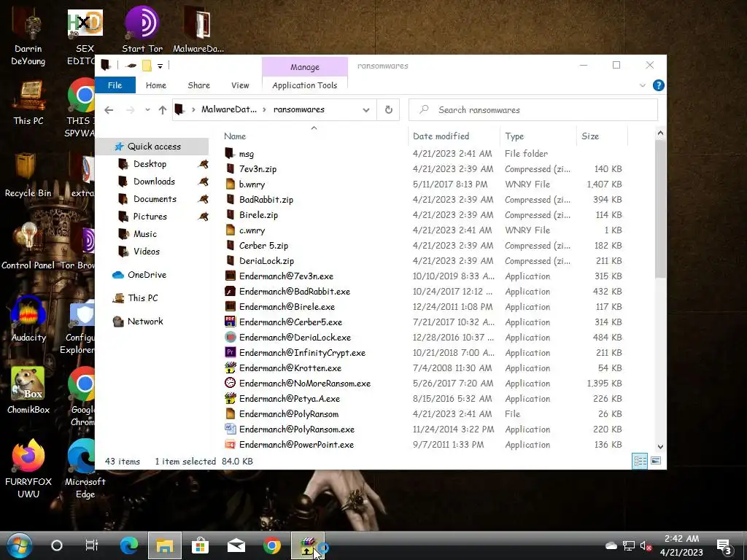Open address bar history dropdown
The image size is (747, 560).
coord(366,110)
